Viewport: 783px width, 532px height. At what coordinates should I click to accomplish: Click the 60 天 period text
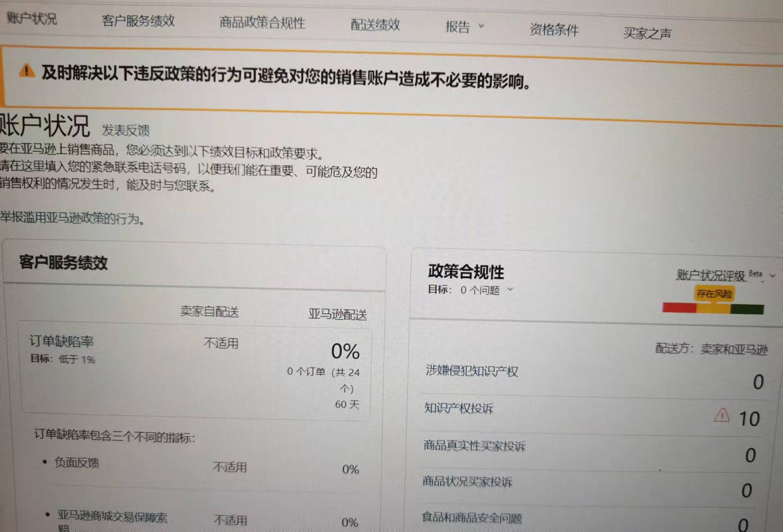[347, 404]
